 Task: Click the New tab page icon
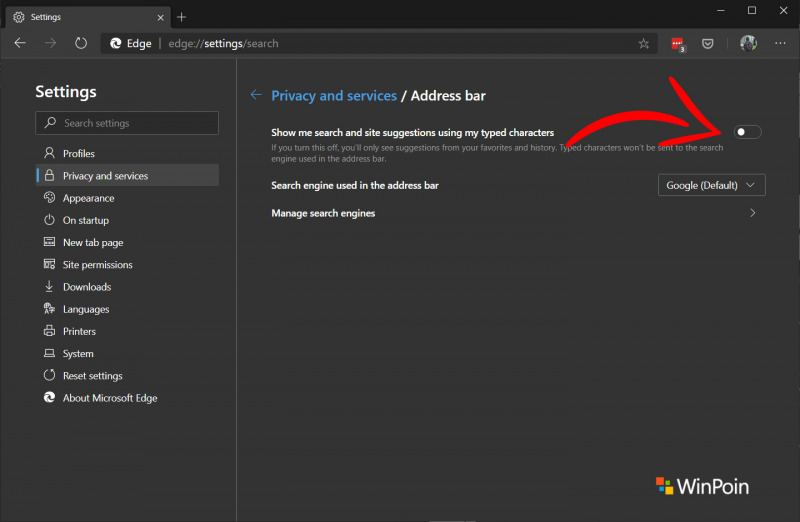[x=49, y=242]
